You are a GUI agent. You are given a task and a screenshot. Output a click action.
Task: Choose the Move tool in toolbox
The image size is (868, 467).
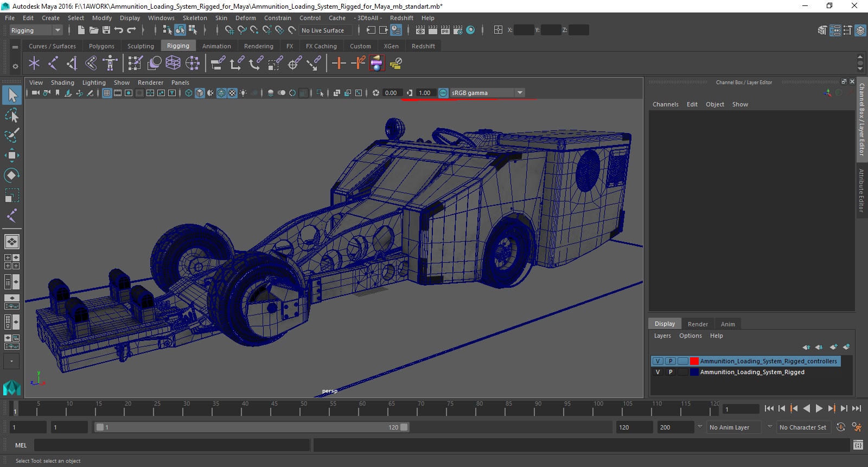tap(12, 155)
